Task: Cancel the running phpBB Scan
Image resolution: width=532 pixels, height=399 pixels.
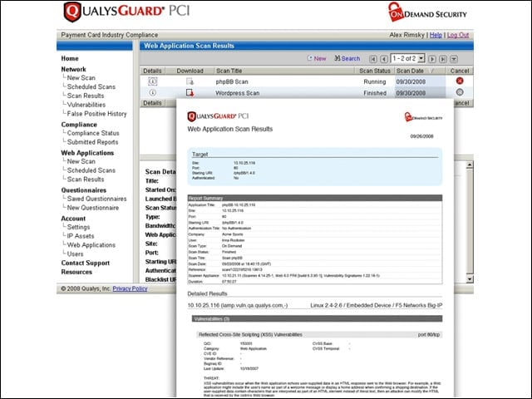Action: pos(460,81)
